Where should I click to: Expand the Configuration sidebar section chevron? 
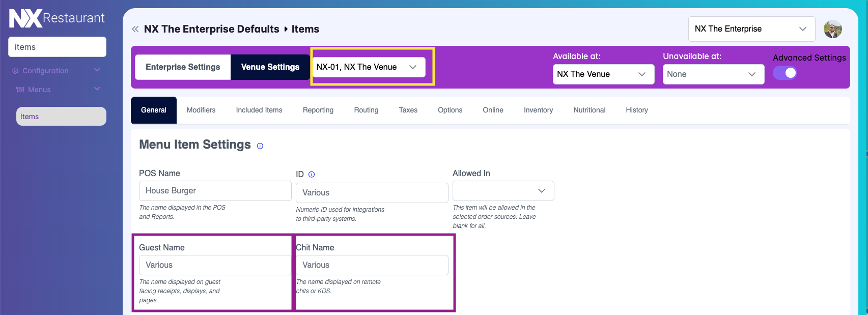click(x=97, y=70)
